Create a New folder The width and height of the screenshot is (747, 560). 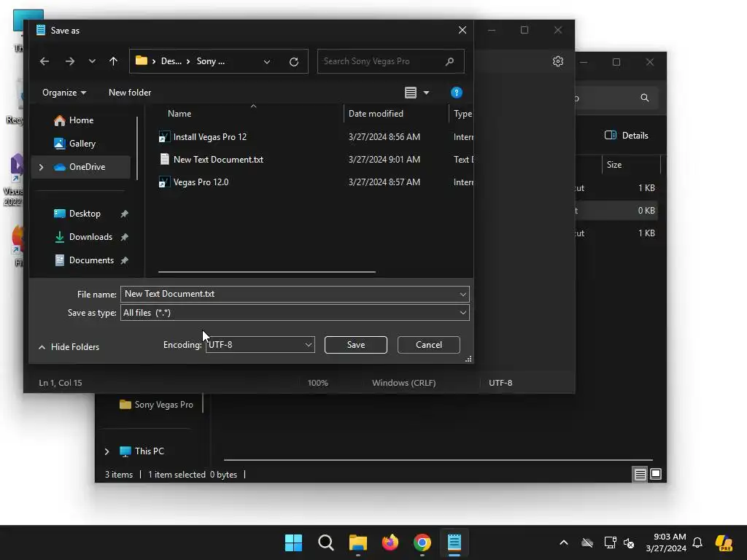coord(130,93)
